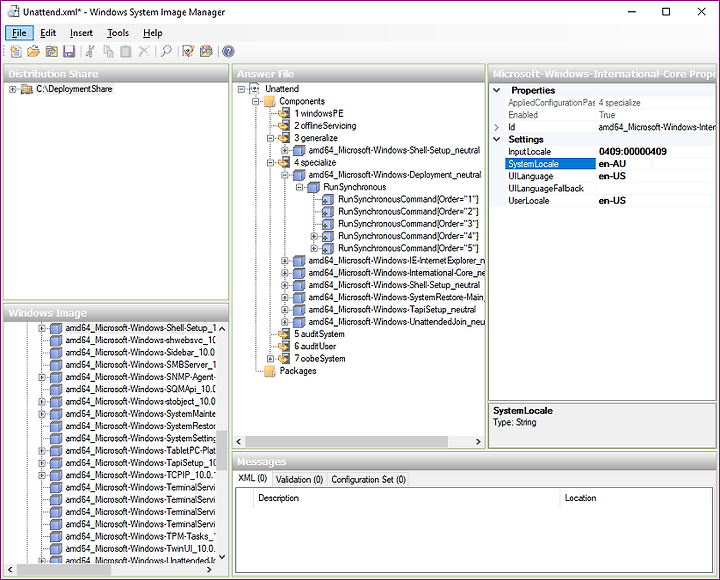
Task: Collapse the Unattend root node
Action: coord(241,89)
